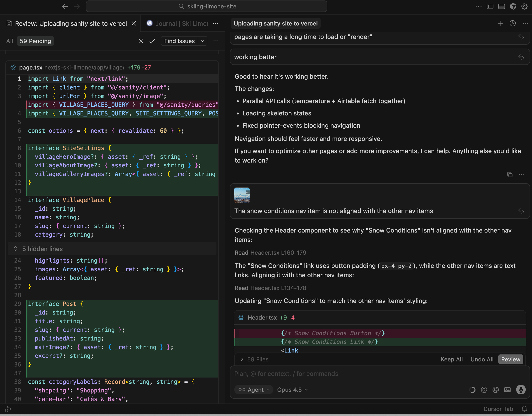This screenshot has height=416, width=532.
Task: Accept all pending changes checkmark
Action: [152, 41]
